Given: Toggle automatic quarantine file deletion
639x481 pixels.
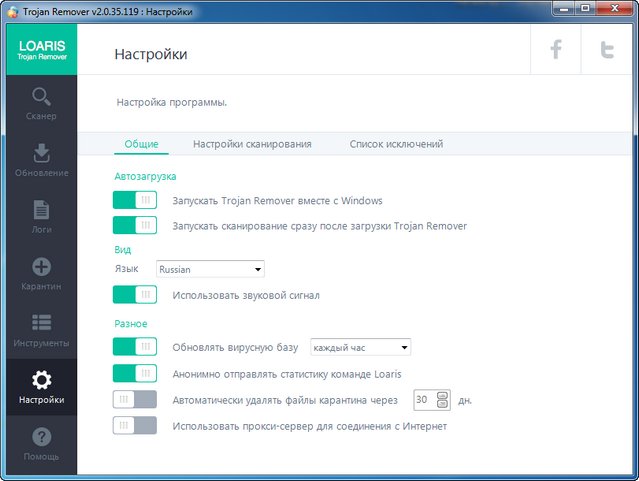Looking at the screenshot, I should pos(135,400).
